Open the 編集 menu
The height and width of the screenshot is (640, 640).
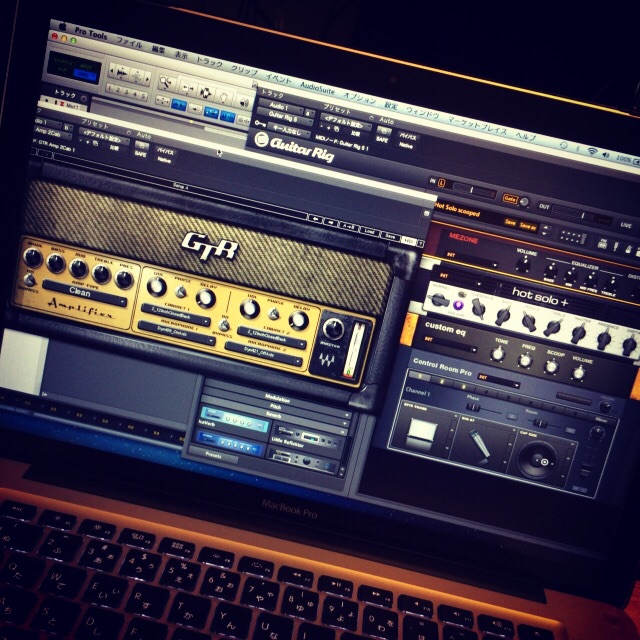(x=158, y=49)
